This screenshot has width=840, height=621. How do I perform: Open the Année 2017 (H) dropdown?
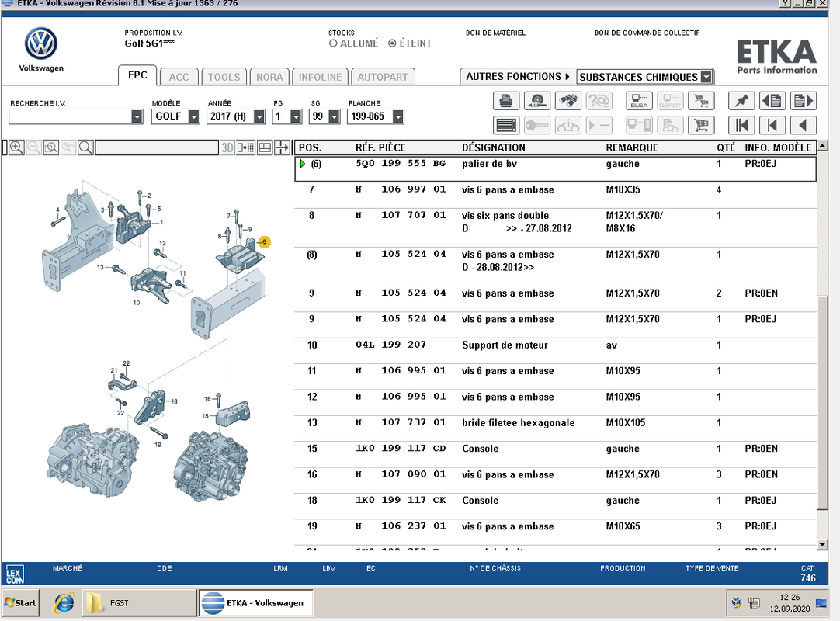pos(259,116)
